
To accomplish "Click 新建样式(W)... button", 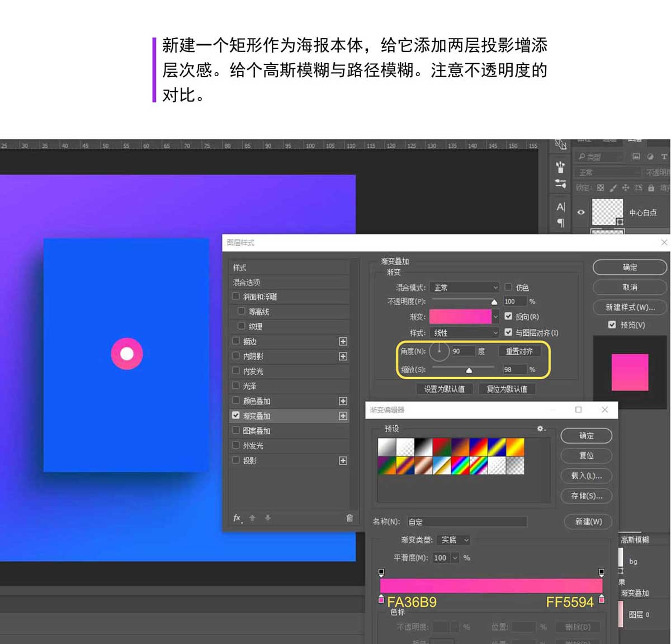I will coord(630,307).
